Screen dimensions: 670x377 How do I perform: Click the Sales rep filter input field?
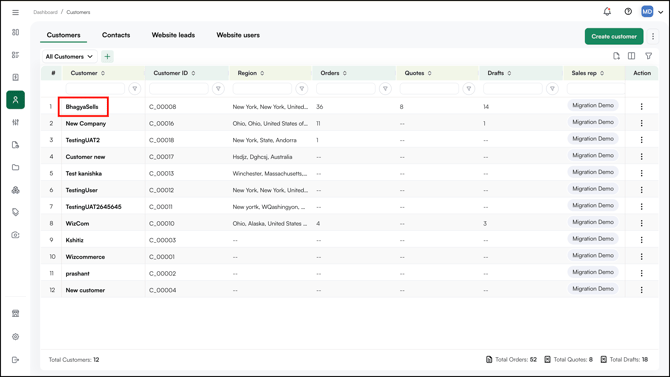point(596,88)
